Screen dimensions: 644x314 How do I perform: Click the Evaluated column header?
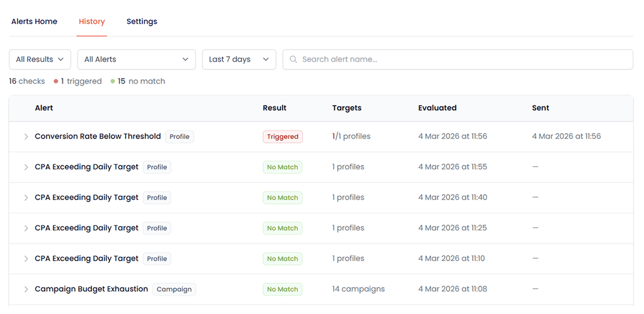click(x=437, y=108)
